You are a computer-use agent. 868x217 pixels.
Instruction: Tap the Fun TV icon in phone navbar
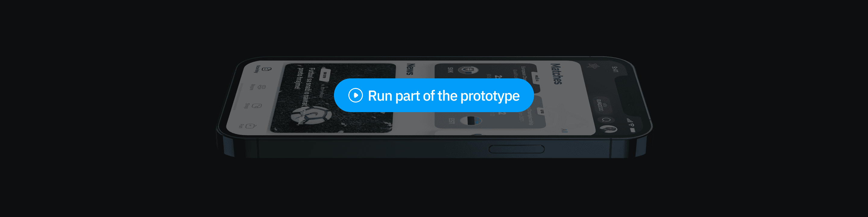[250, 126]
